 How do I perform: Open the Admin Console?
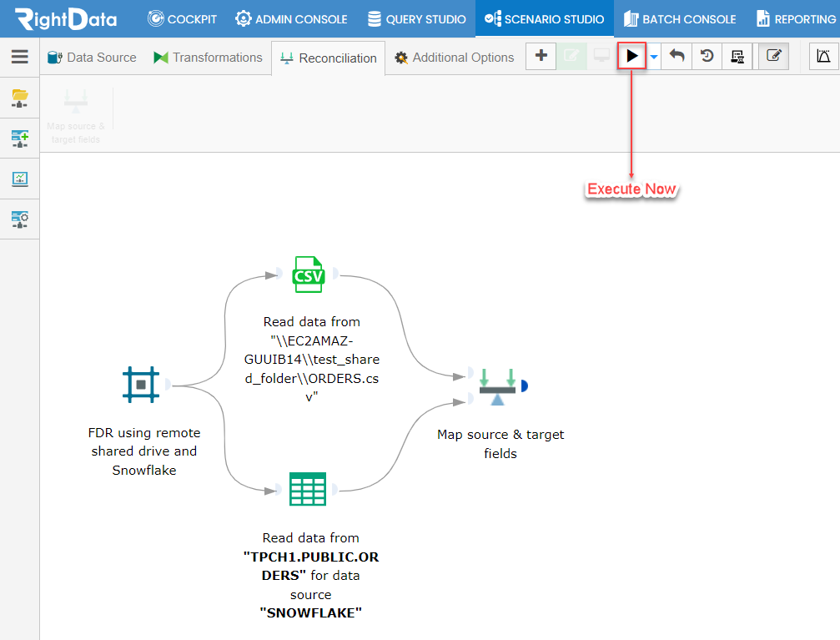291,19
